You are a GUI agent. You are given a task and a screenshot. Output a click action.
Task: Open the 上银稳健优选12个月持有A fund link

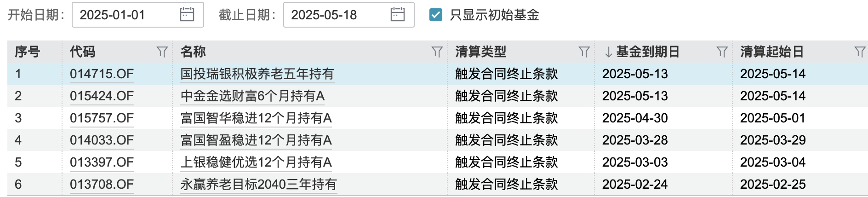point(256,162)
